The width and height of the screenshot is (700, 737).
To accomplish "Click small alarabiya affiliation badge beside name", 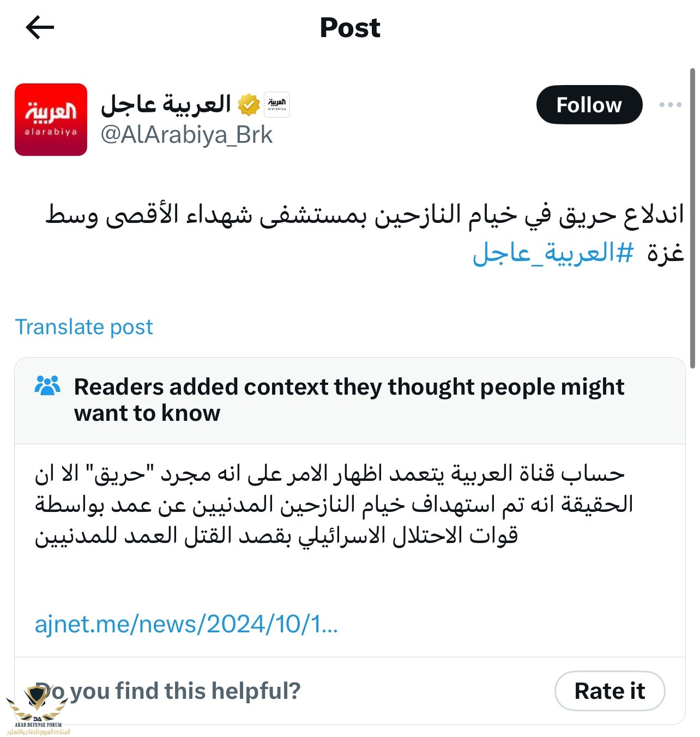I will (277, 105).
